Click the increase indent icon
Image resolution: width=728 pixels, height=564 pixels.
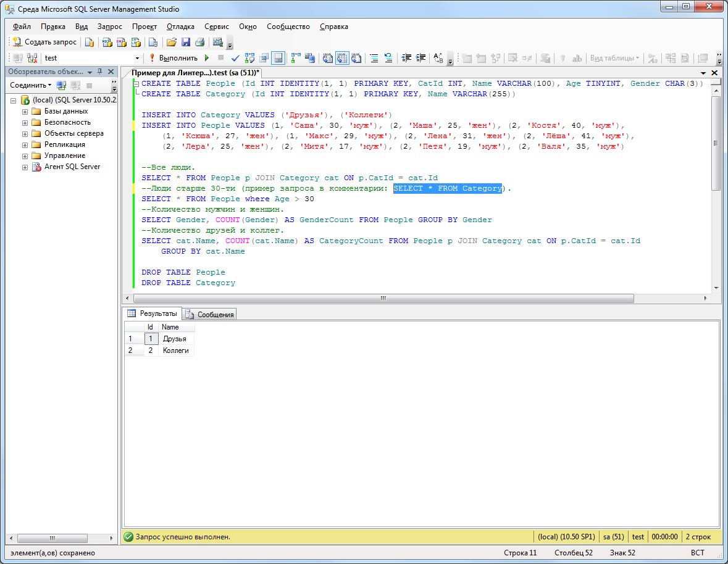coord(420,58)
